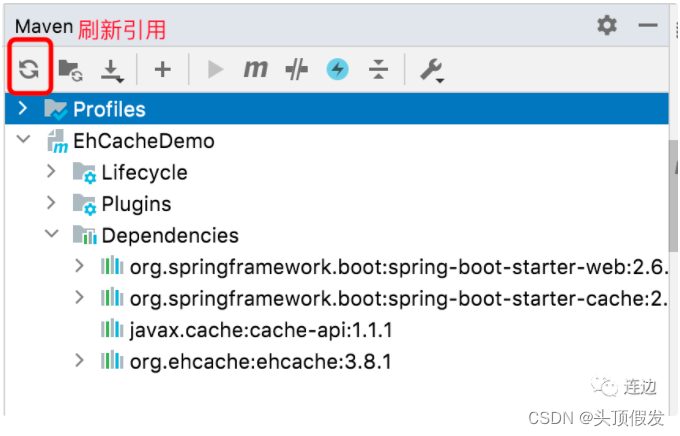Image resolution: width=680 pixels, height=436 pixels.
Task: Open Maven settings wrench dropdown
Action: [x=432, y=70]
